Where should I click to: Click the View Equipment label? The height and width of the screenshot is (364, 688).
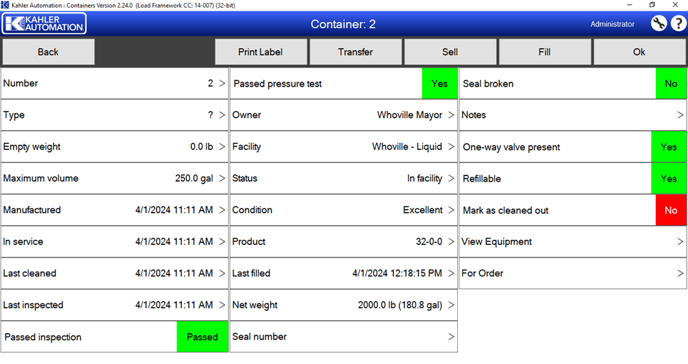[496, 242]
